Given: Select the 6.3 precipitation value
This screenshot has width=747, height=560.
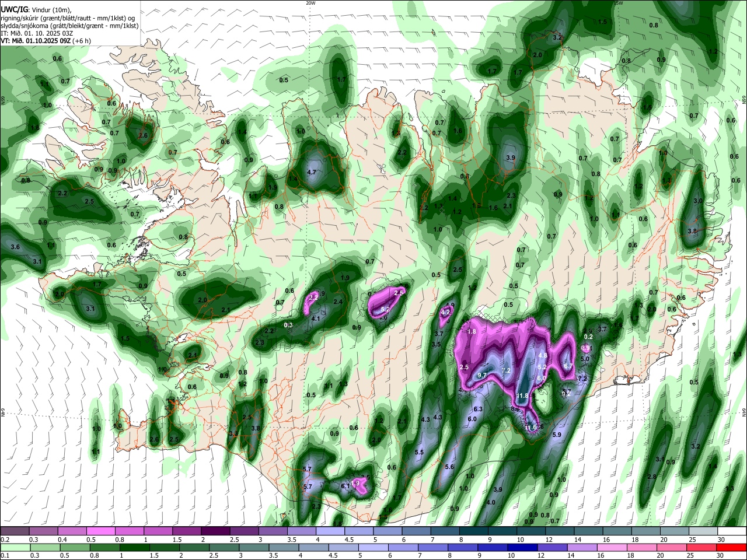Looking at the screenshot, I should tap(478, 409).
